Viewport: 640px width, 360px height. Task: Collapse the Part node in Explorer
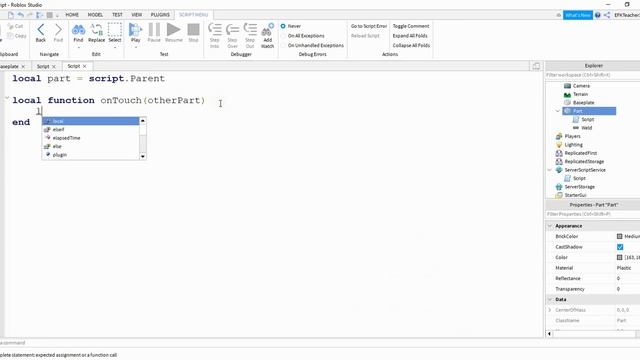click(558, 111)
